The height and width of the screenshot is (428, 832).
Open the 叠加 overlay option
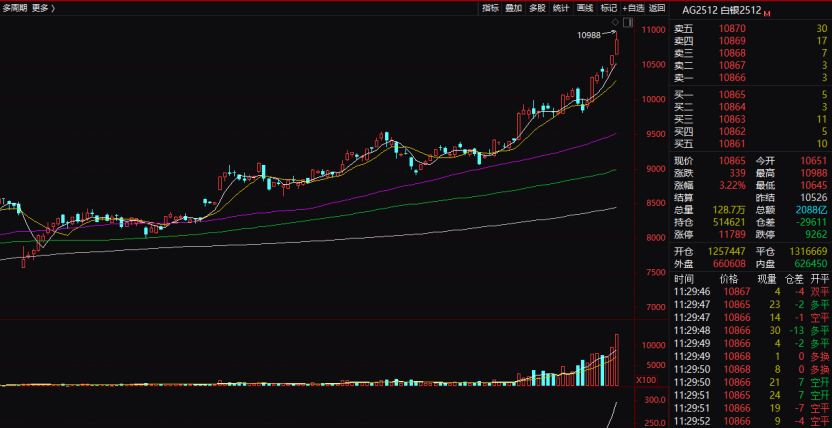click(514, 8)
